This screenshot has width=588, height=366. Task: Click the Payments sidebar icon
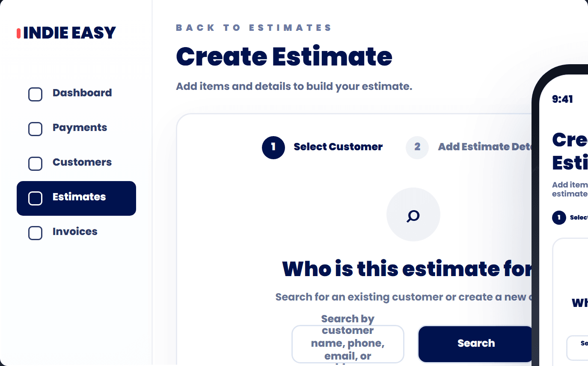tap(35, 129)
